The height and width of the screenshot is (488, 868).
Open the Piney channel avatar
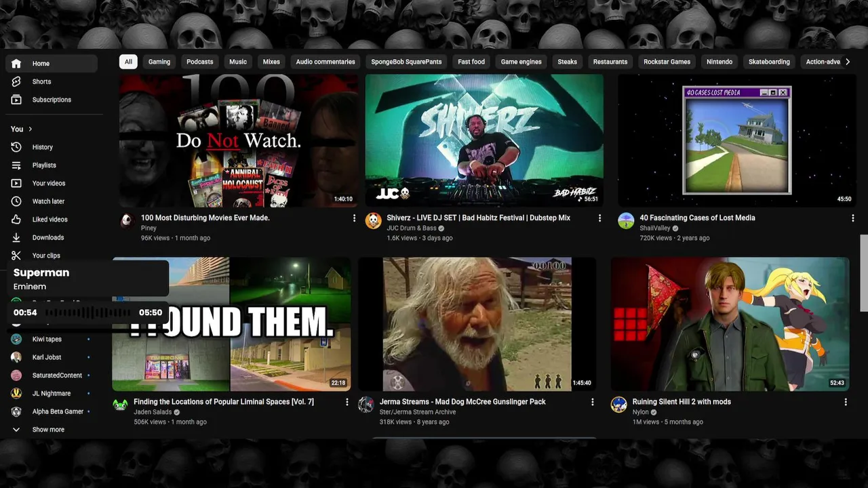(x=127, y=221)
